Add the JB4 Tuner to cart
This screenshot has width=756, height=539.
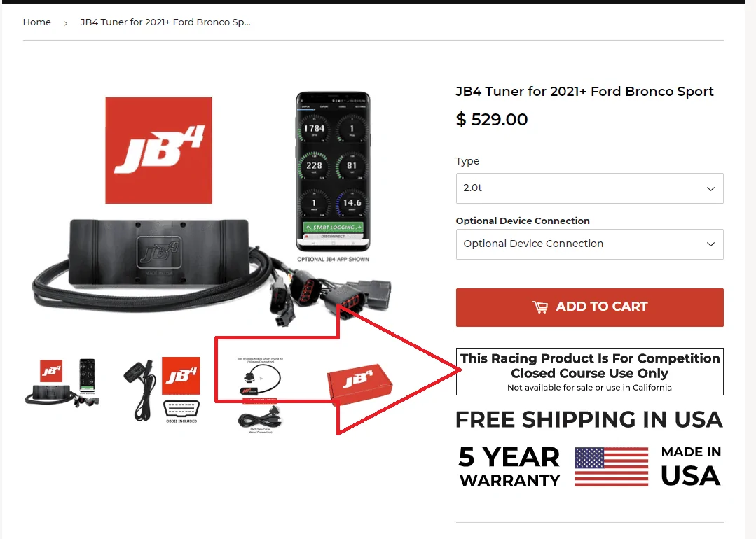pyautogui.click(x=589, y=307)
